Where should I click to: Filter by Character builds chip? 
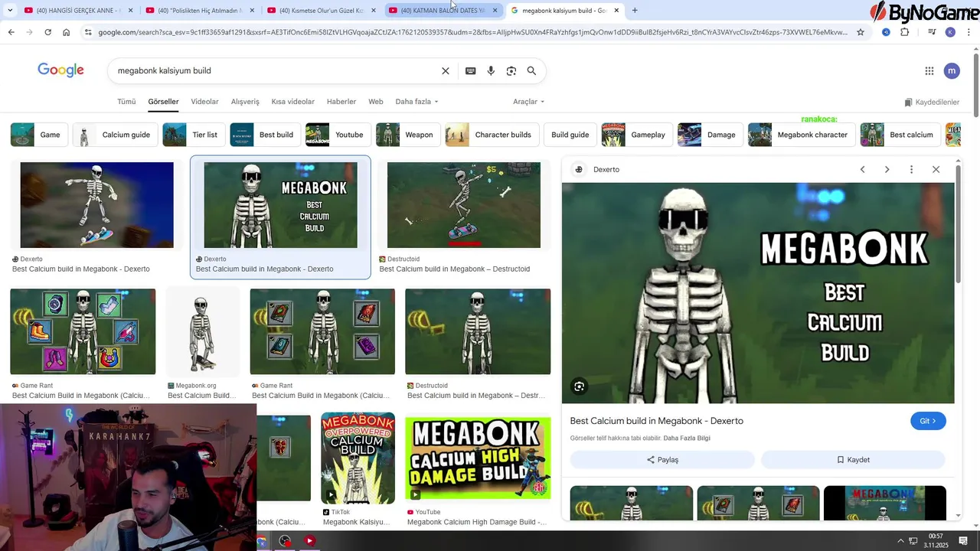[x=492, y=135]
